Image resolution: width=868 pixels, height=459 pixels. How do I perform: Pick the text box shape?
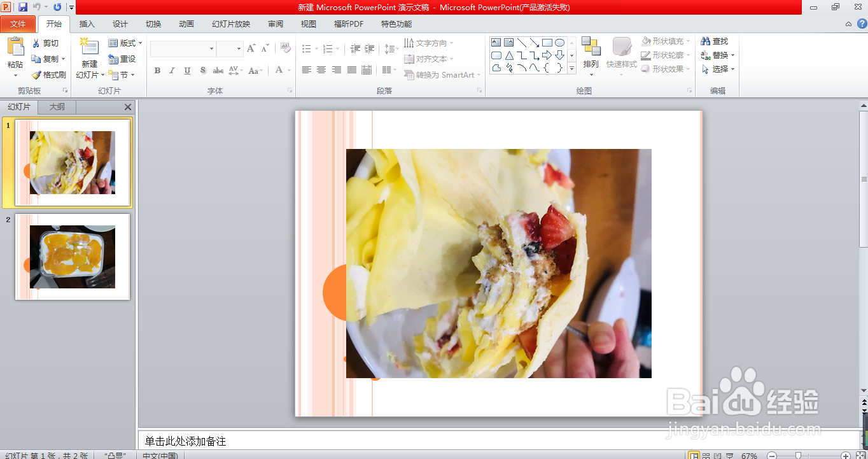[x=496, y=43]
